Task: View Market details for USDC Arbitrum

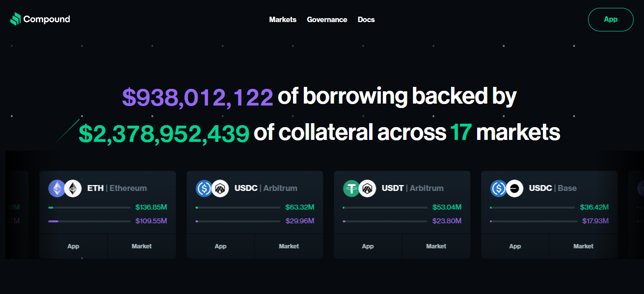Action: coord(289,246)
